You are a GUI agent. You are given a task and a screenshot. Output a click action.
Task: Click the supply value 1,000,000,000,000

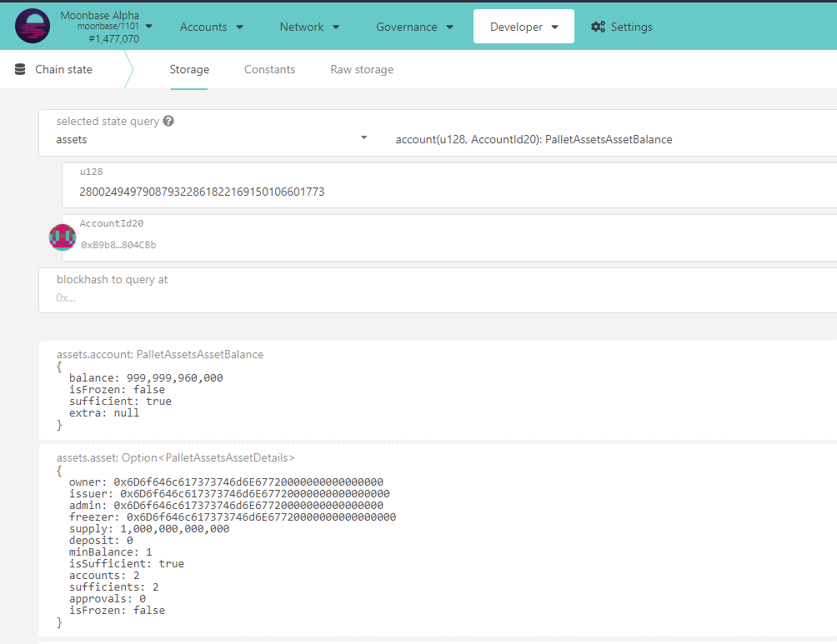click(174, 529)
